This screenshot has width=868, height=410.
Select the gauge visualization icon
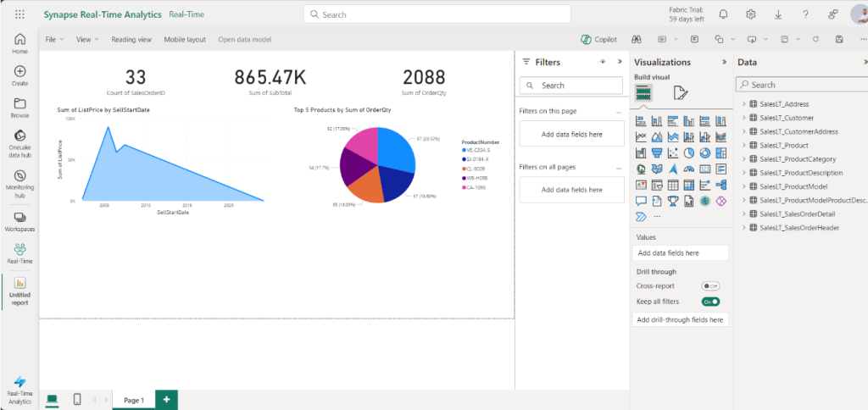point(689,169)
